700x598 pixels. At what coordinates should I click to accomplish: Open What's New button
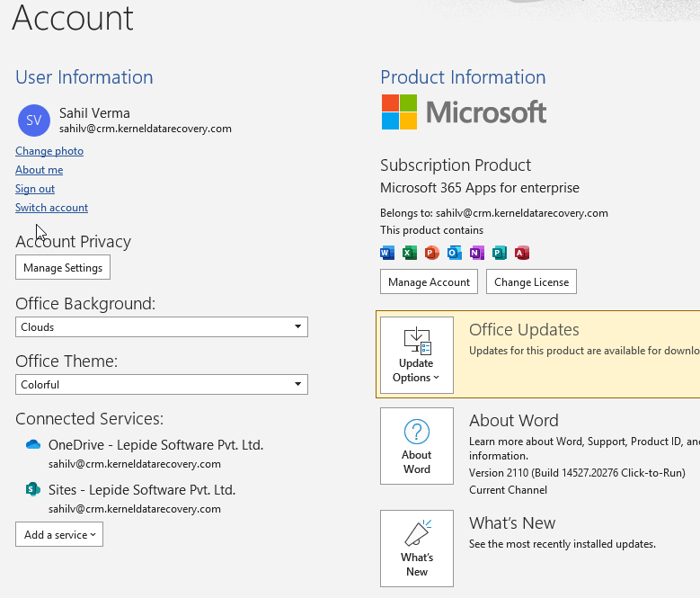click(x=417, y=549)
